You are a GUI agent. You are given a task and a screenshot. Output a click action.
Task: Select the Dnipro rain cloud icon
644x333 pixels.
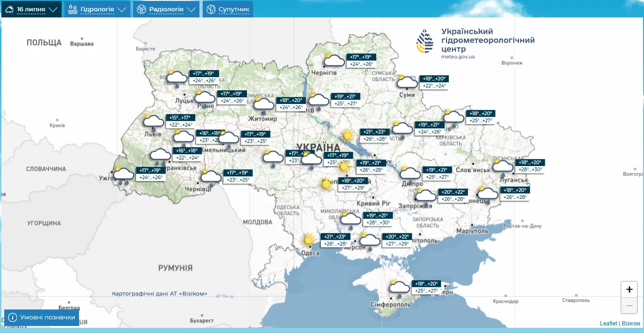tap(410, 174)
